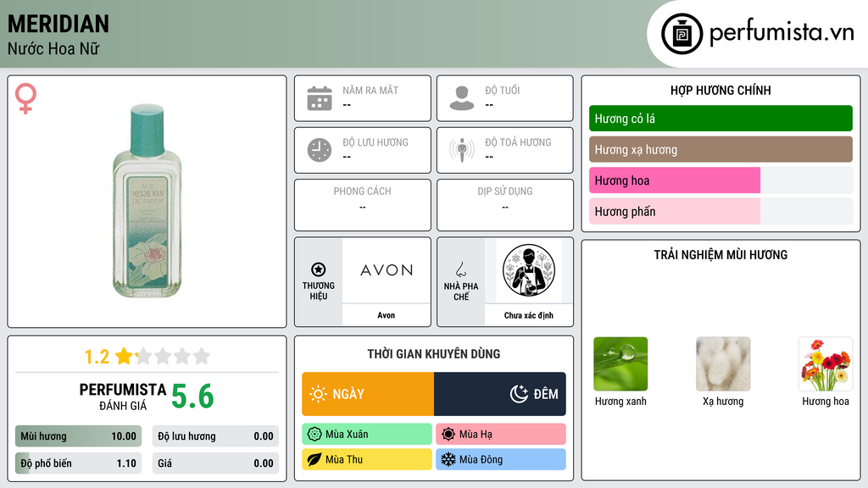Click the Hợp hương chính heading
The width and height of the screenshot is (868, 488).
(721, 90)
